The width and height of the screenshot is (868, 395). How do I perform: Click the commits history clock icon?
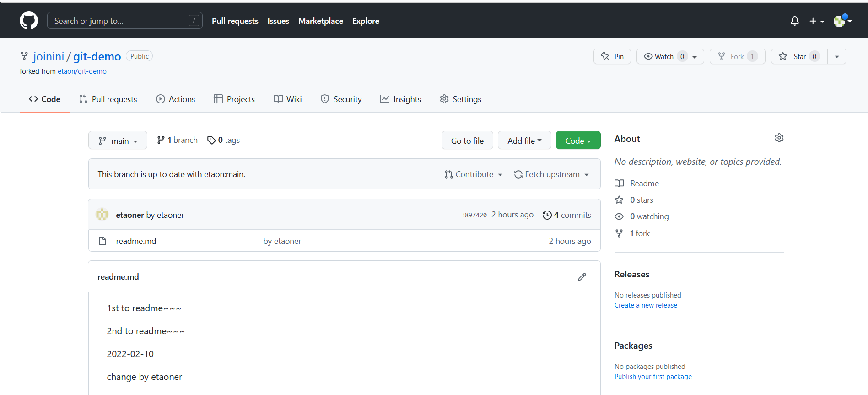(547, 215)
